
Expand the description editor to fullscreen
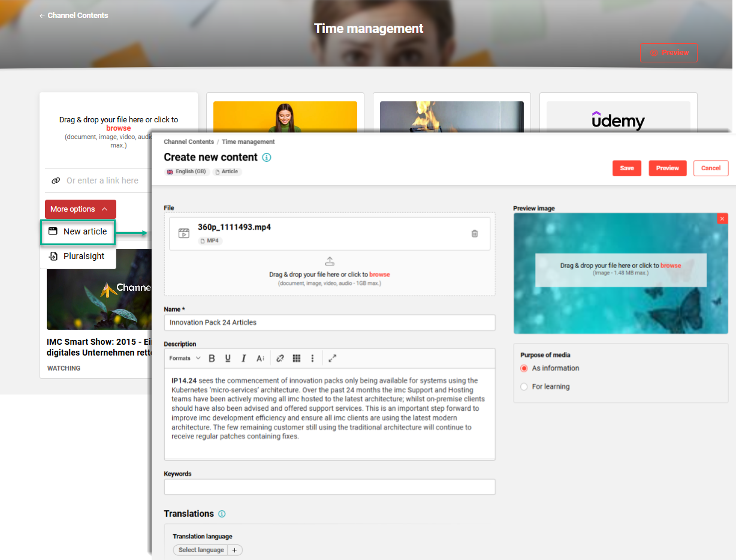pos(332,358)
